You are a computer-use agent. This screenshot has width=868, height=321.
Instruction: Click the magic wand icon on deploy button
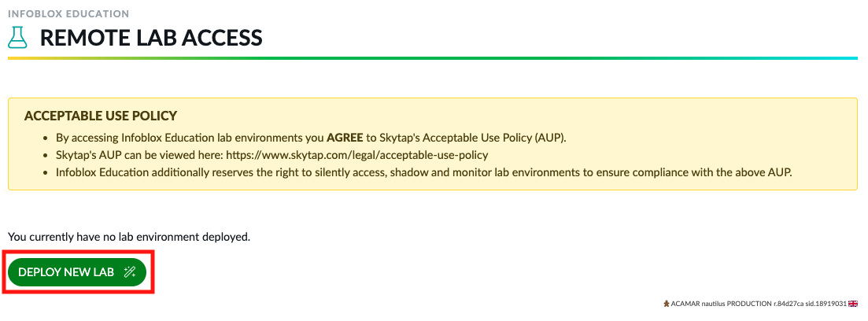pos(131,272)
